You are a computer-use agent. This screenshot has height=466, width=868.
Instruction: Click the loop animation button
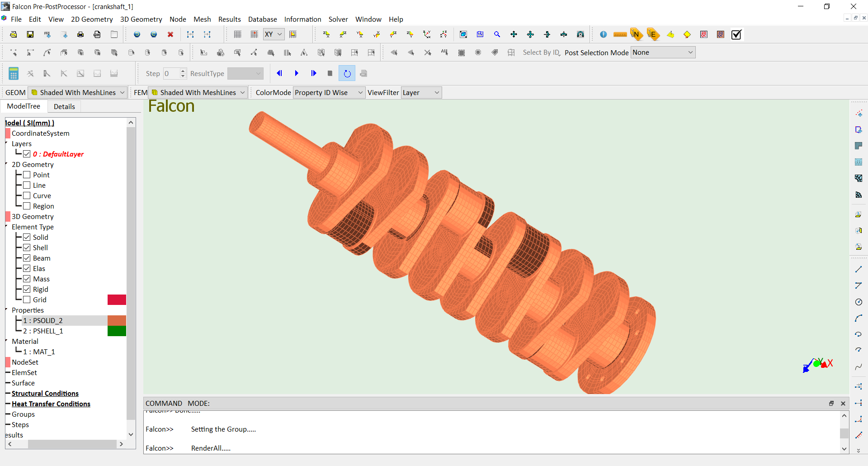pyautogui.click(x=347, y=73)
